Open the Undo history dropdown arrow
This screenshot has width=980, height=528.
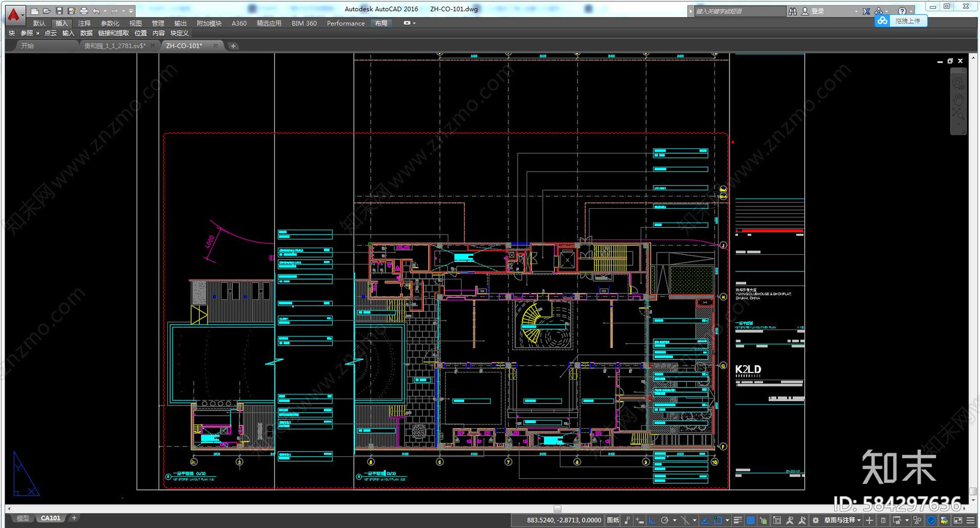coord(105,11)
